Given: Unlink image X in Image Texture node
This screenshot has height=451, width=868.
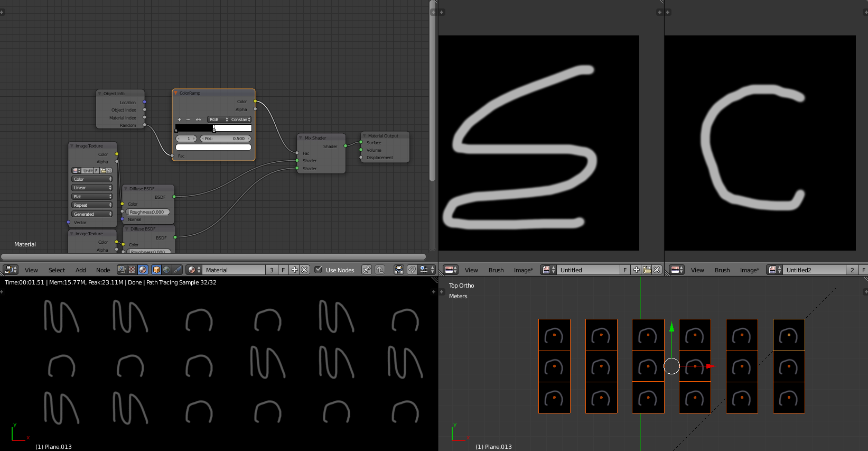Looking at the screenshot, I should (109, 171).
